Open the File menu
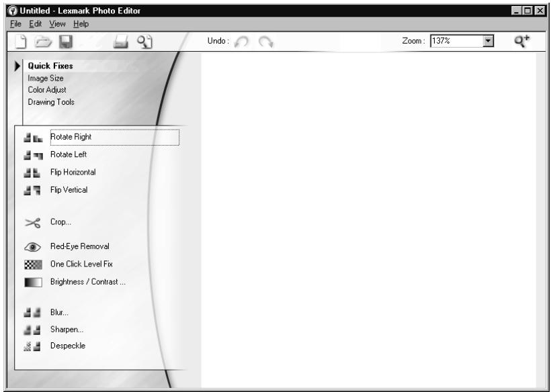Image resolution: width=551 pixels, height=392 pixels. (x=15, y=24)
